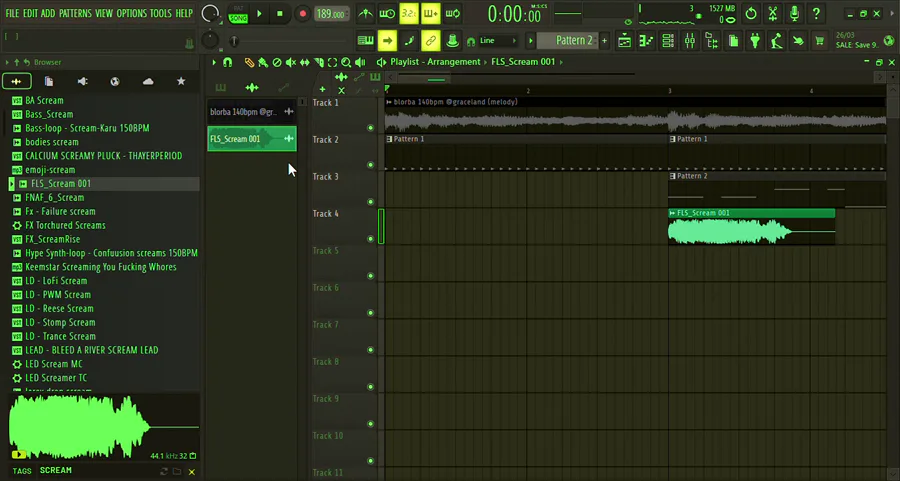Open the EDIT menu

(x=30, y=13)
